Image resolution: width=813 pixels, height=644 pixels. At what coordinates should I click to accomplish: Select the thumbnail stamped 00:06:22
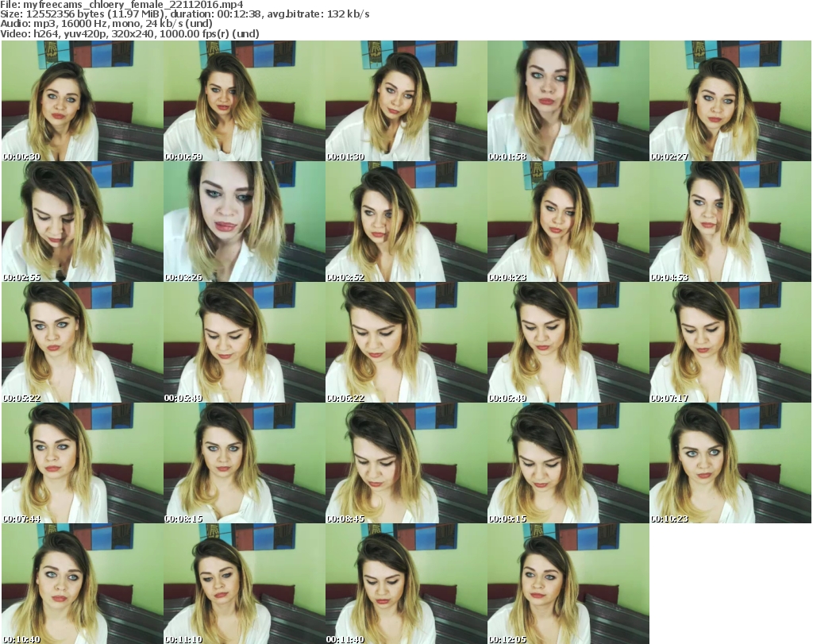(406, 342)
